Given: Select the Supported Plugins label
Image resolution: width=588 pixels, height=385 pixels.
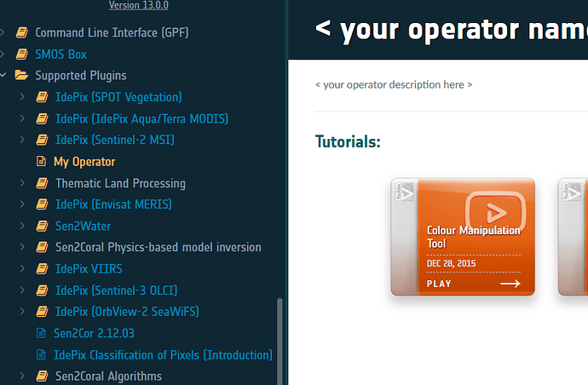Looking at the screenshot, I should pos(81,75).
